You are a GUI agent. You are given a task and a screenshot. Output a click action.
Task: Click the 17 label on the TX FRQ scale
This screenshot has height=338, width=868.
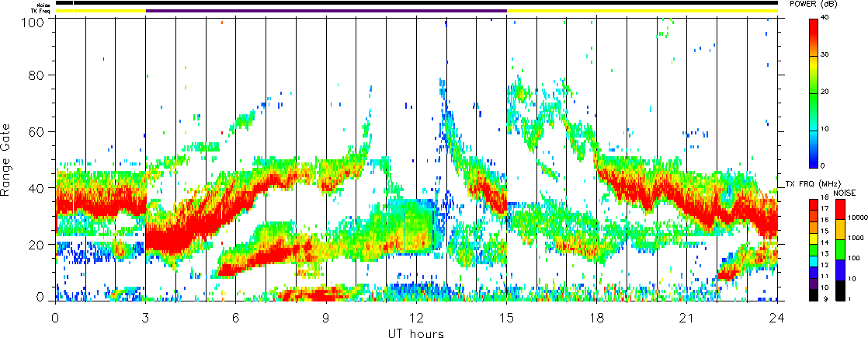pos(825,208)
